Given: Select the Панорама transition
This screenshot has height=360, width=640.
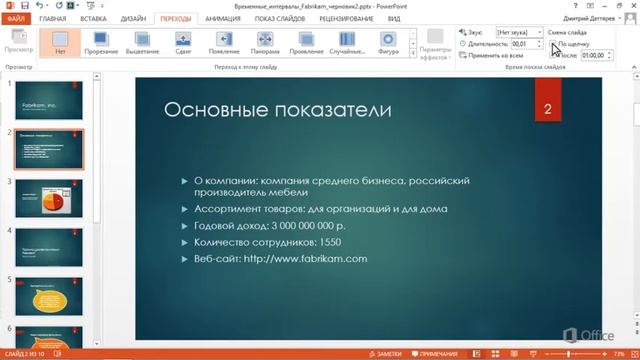Looking at the screenshot, I should pyautogui.click(x=265, y=42).
